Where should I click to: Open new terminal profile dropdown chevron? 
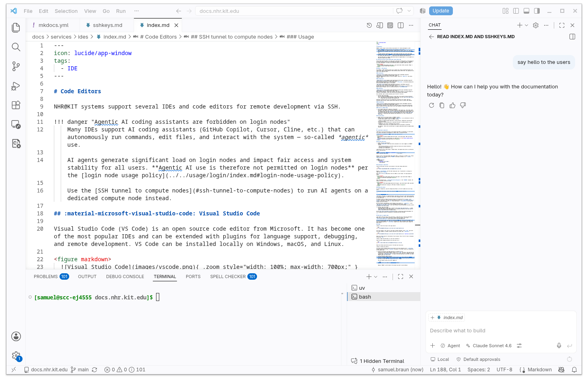click(x=376, y=276)
